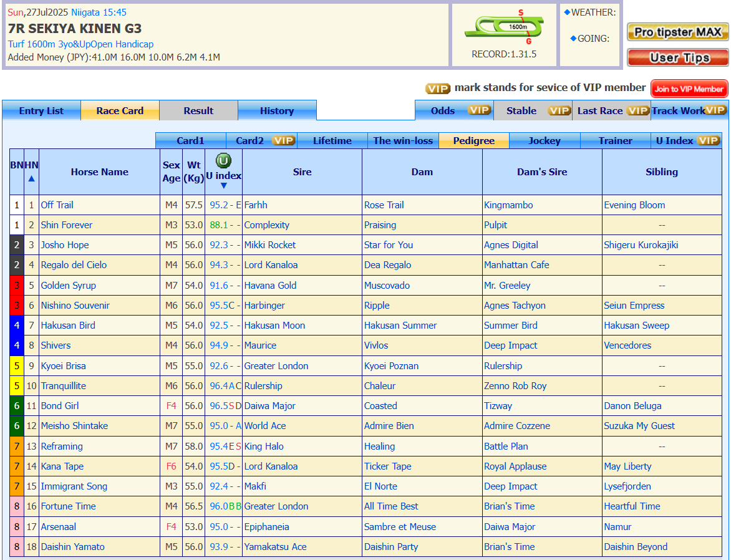731x560 pixels.
Task: Open the User Tips button
Action: pos(678,57)
